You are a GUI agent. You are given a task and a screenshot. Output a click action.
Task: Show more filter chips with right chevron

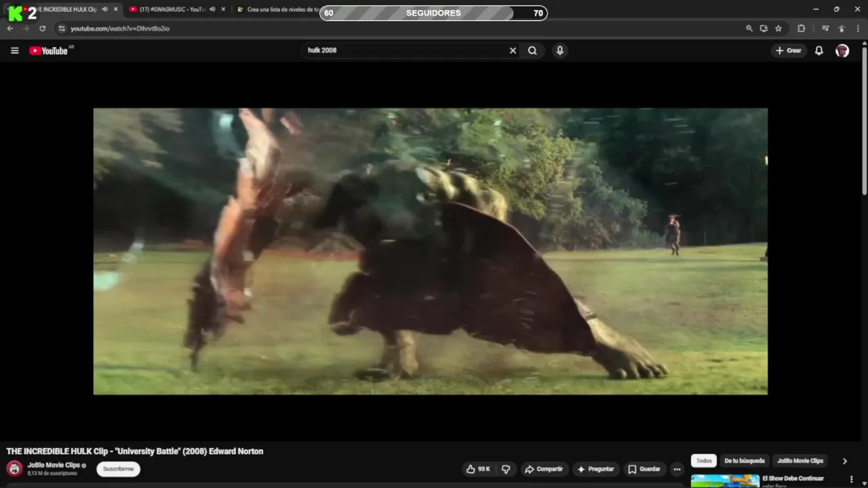844,461
